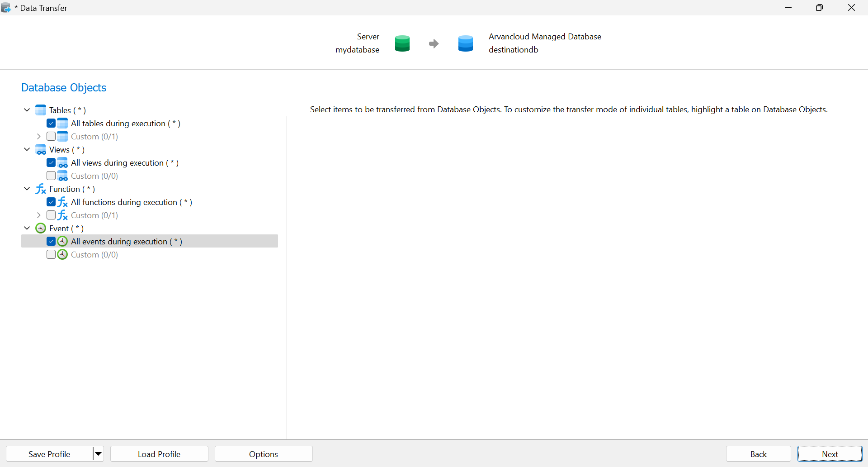Expand Custom (0/1) under Tables
This screenshot has width=868, height=467.
click(x=39, y=136)
